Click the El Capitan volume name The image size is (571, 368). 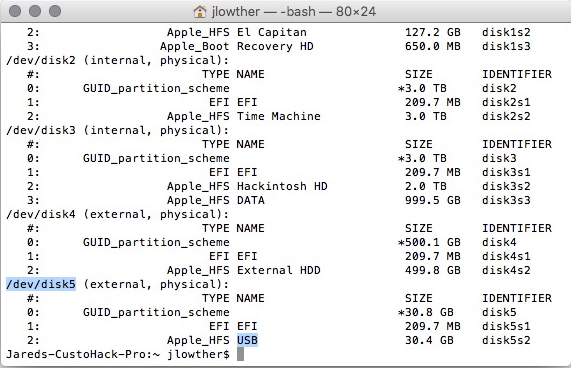[272, 32]
